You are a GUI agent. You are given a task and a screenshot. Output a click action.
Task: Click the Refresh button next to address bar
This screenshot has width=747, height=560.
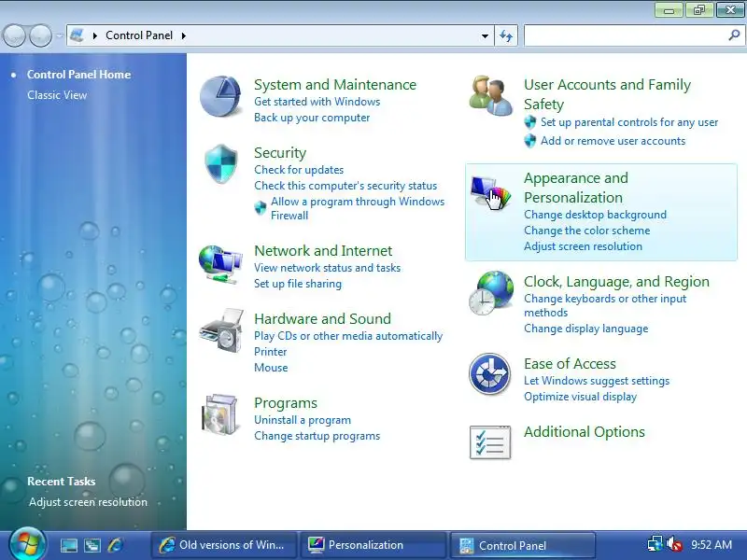point(506,35)
